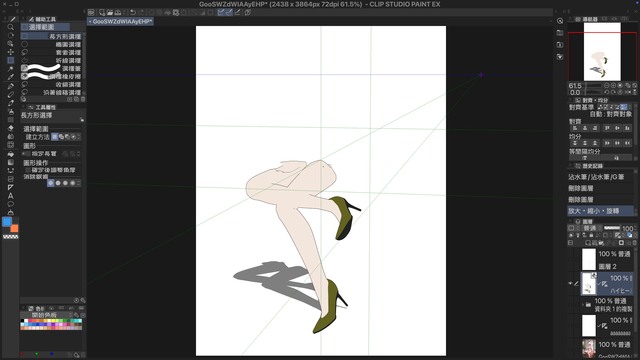
Task: Click the Navigator preview thumbnail
Action: [x=602, y=52]
